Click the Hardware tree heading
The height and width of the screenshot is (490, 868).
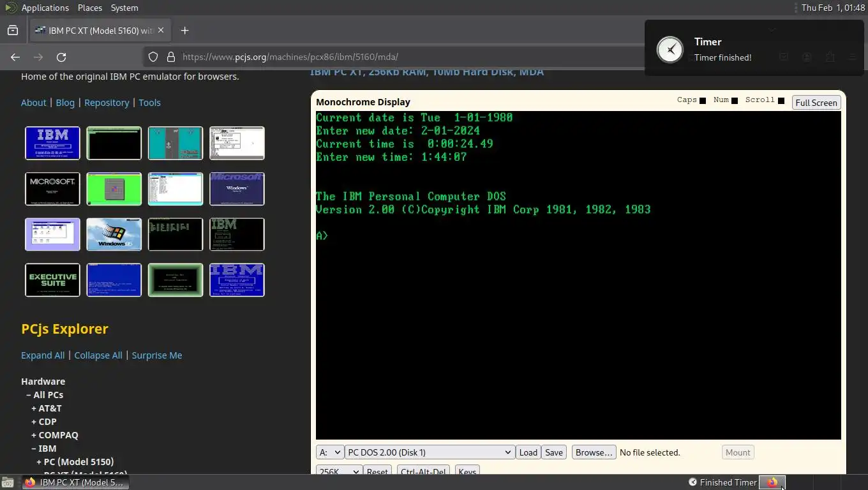click(x=43, y=382)
